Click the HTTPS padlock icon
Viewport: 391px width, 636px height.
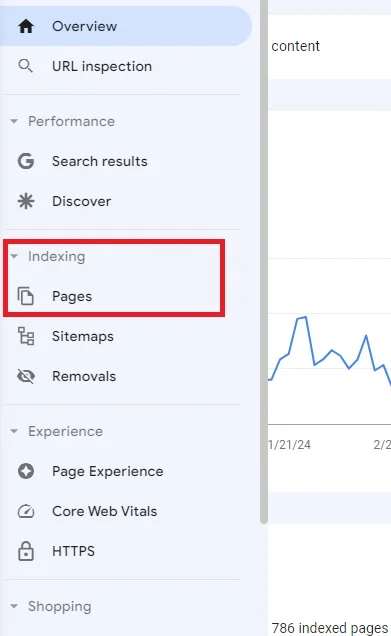tap(26, 551)
